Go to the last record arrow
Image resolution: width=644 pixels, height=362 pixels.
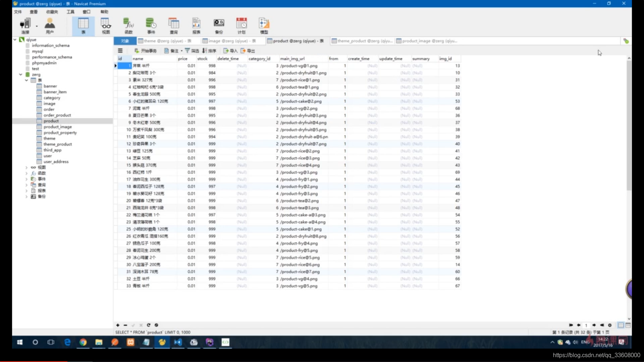(x=602, y=325)
